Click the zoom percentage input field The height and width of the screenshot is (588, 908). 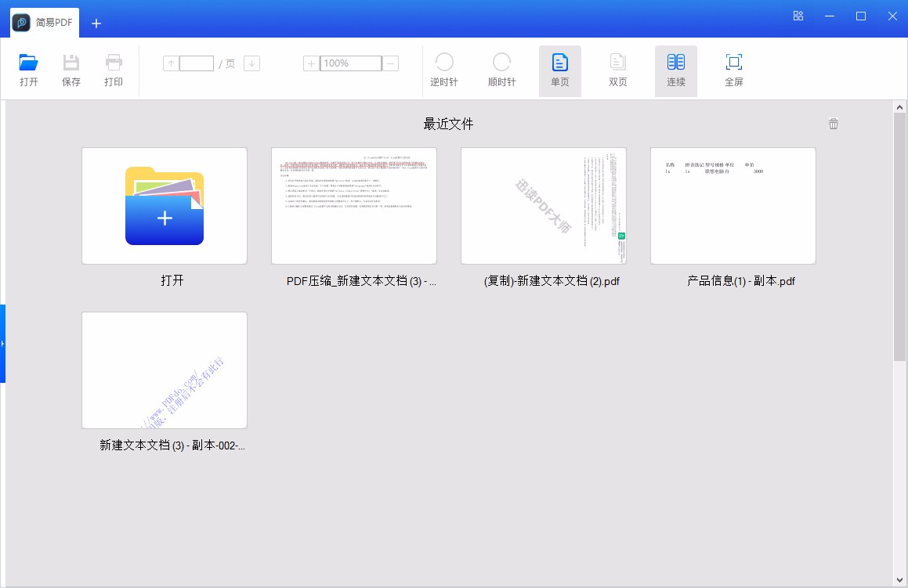pos(349,63)
